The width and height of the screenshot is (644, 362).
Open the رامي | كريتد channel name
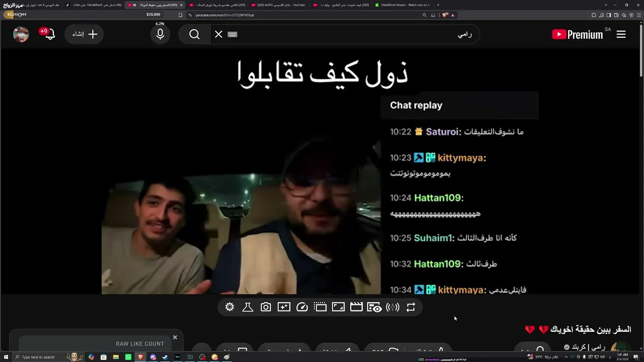click(589, 347)
